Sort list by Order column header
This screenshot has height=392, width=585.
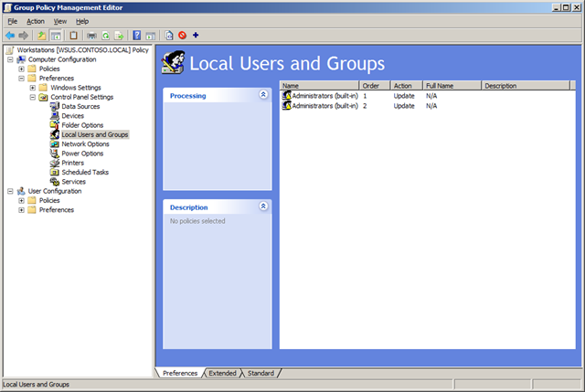coord(373,85)
